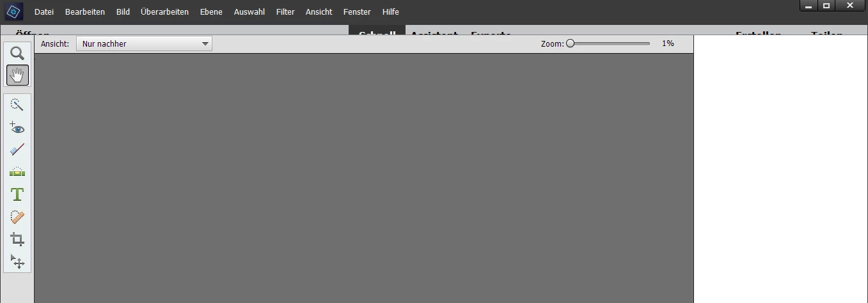Select the Straighten tool

tap(17, 172)
